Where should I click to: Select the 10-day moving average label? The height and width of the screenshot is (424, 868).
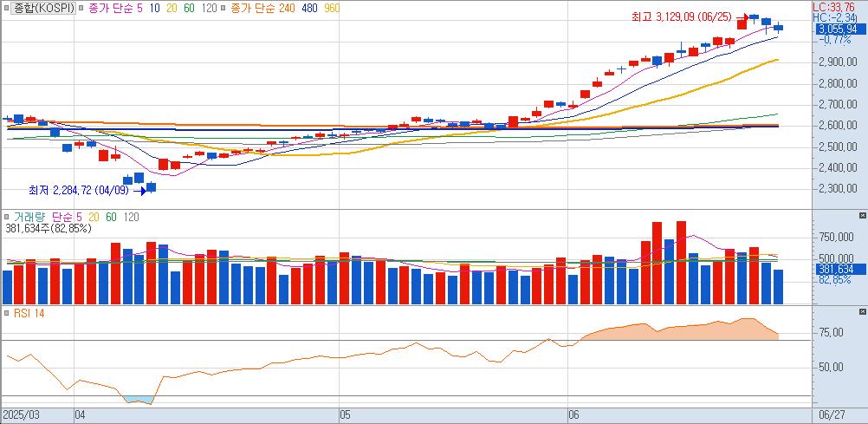153,9
